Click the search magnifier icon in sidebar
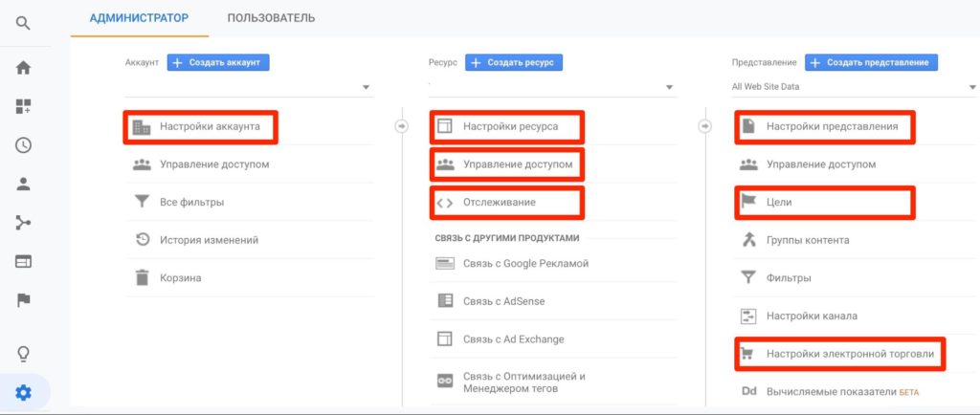The width and height of the screenshot is (980, 415). point(24,24)
